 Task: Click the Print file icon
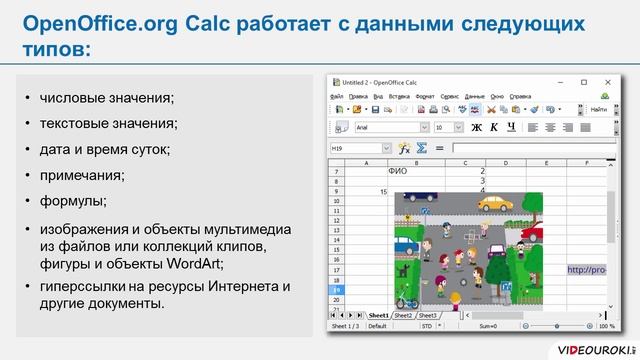(433, 109)
